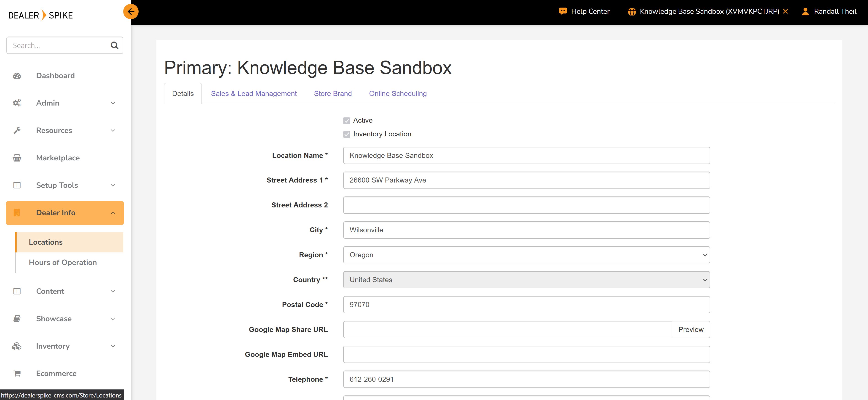The height and width of the screenshot is (400, 868).
Task: Click into the Street Address 2 field
Action: click(x=526, y=205)
